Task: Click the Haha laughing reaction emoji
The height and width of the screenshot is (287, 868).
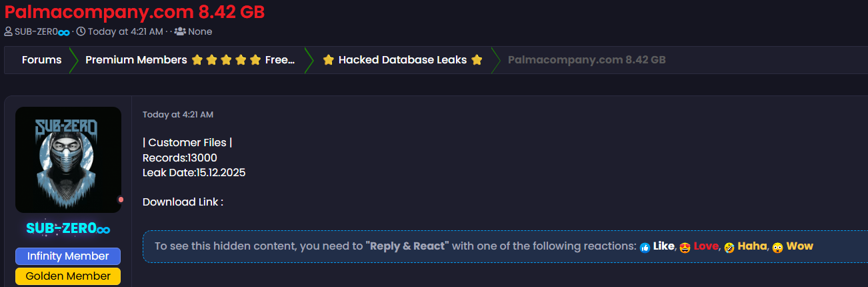Action: [x=729, y=247]
